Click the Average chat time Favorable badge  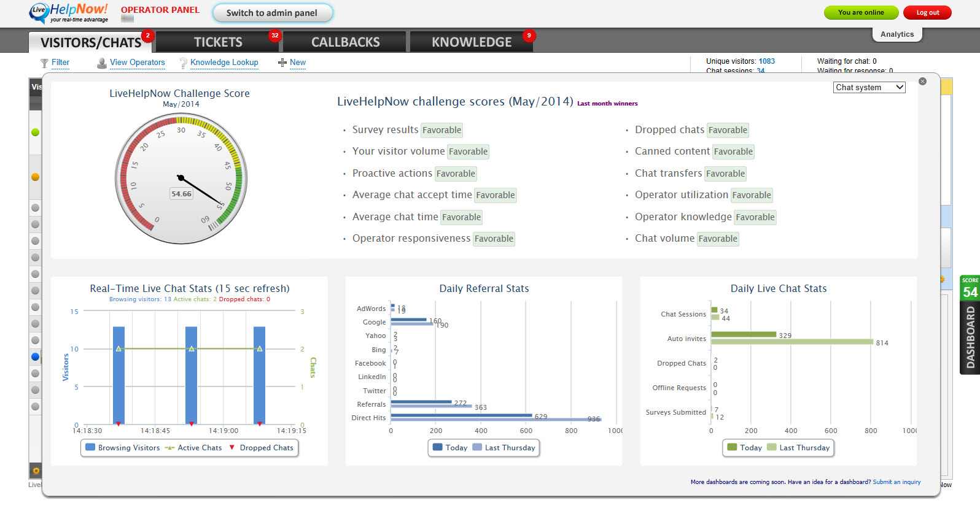pos(462,217)
